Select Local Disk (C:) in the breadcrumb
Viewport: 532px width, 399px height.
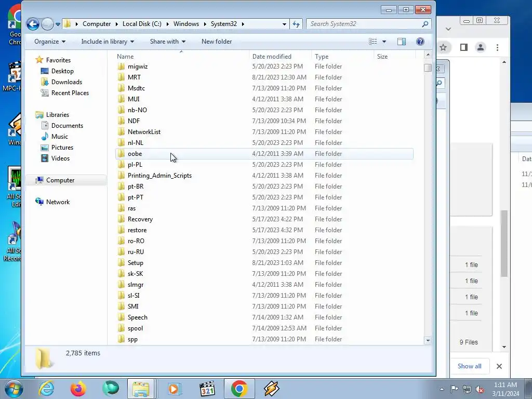[142, 24]
